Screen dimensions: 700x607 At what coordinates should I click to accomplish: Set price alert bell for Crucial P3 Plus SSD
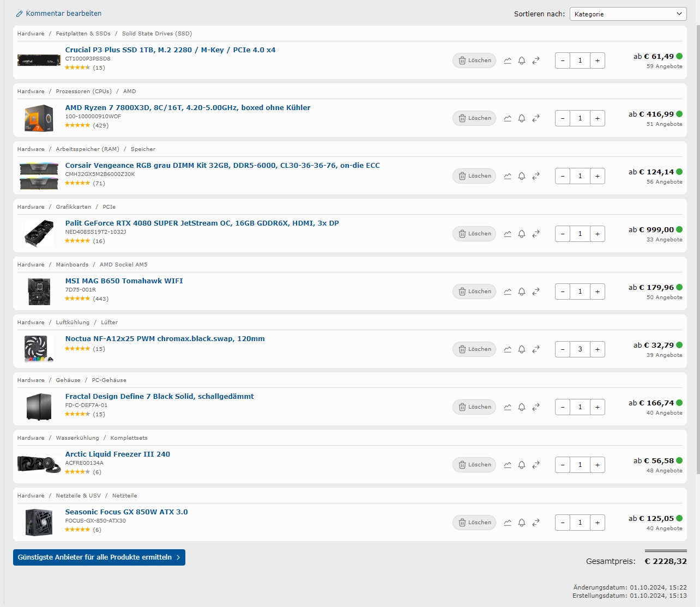(x=522, y=60)
